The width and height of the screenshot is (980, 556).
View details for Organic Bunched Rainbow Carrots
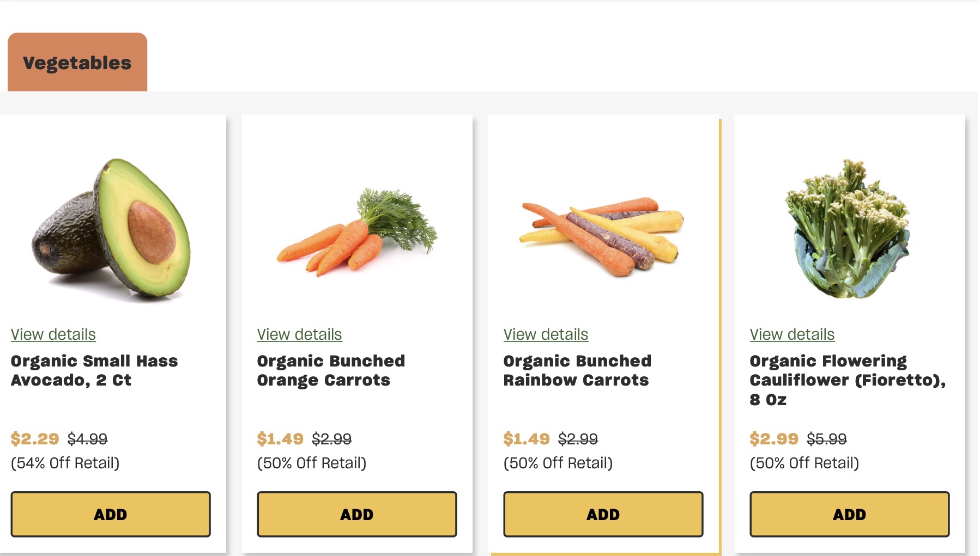pos(546,334)
